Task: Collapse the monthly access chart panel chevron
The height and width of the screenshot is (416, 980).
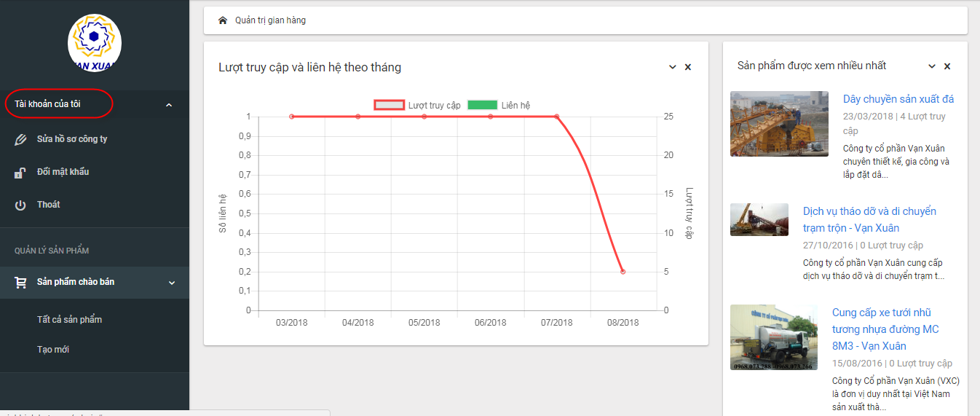Action: (x=673, y=67)
